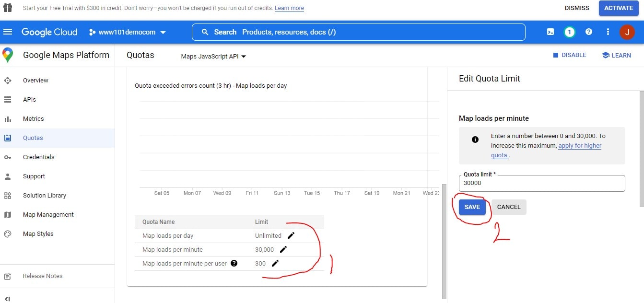Open the user account avatar
The image size is (644, 303).
point(627,32)
